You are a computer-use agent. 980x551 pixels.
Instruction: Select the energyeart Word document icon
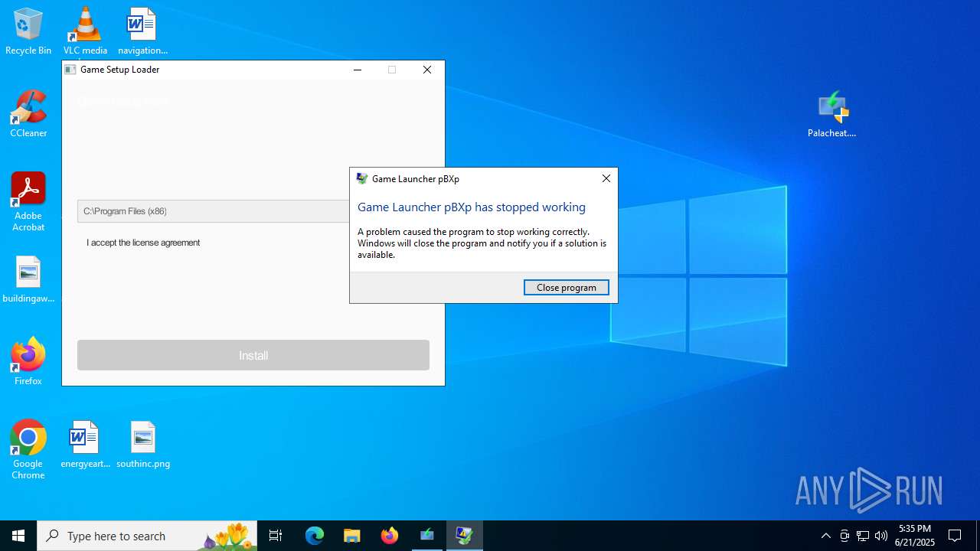[x=85, y=445]
